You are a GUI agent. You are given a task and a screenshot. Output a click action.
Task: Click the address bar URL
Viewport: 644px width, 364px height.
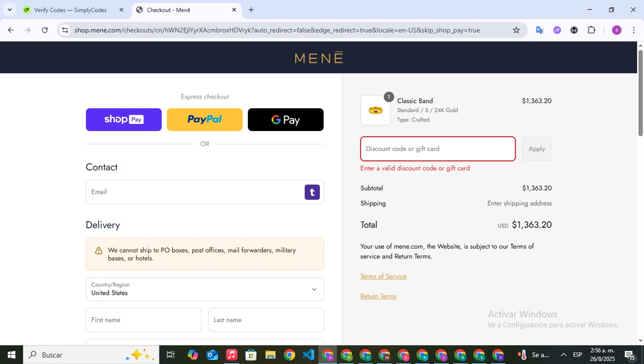coord(277,30)
